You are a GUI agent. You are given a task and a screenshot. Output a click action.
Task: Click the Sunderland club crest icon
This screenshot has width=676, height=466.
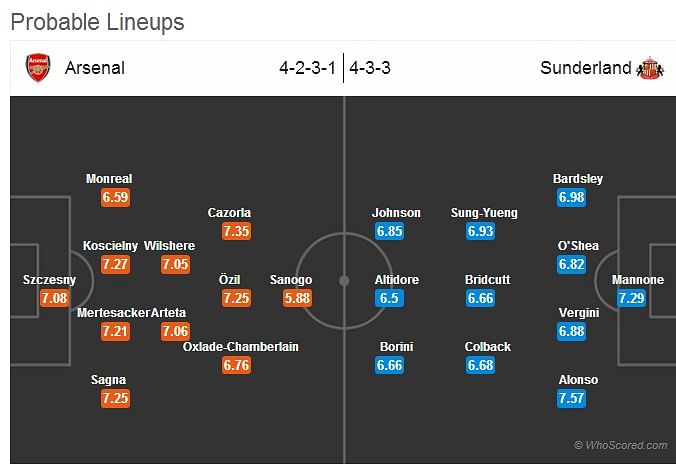click(650, 68)
